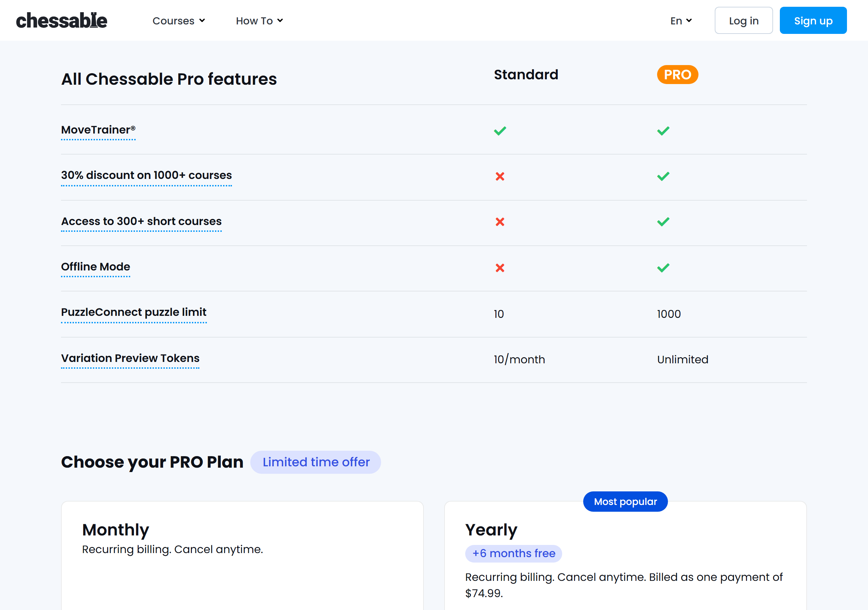This screenshot has height=610, width=868.
Task: Click the MoveTrainer feature label
Action: click(98, 130)
